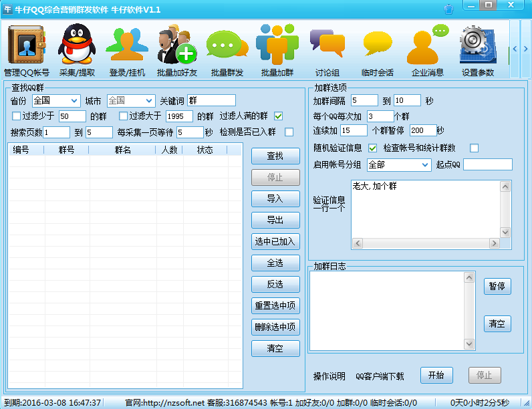Click the 加群间隔 minimum field
Screen dimensions: 532x409
[364, 100]
